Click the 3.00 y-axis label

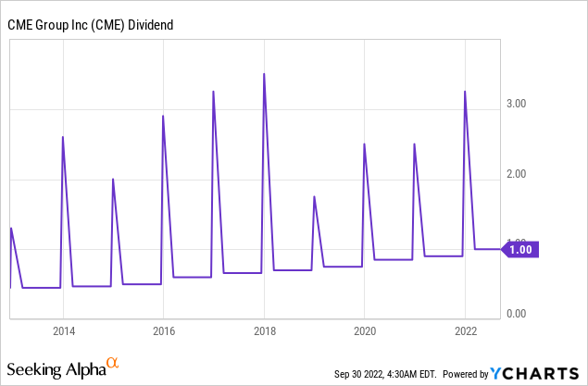tap(517, 104)
